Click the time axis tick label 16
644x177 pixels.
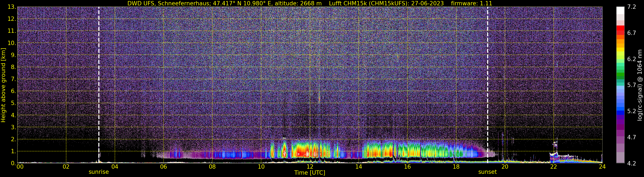[407, 167]
